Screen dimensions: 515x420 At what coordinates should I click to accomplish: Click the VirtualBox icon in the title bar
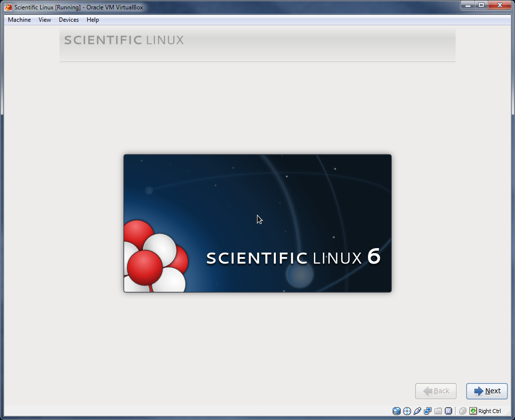pos(8,7)
